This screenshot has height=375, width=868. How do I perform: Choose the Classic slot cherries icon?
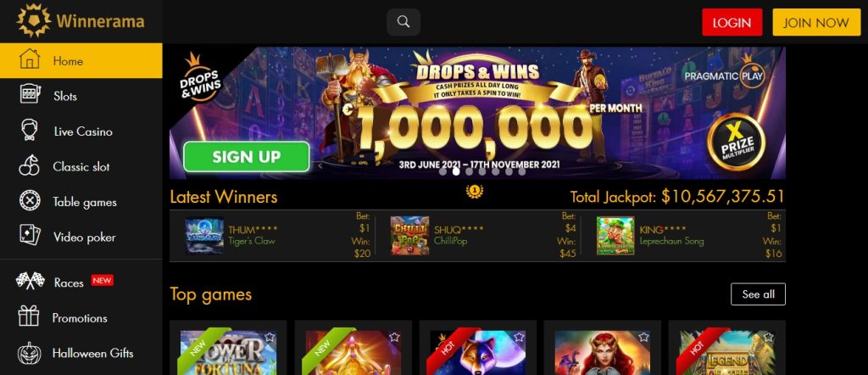tap(30, 166)
